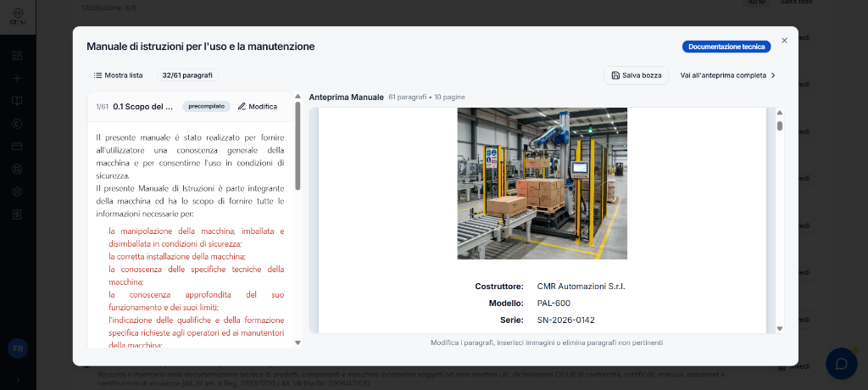Open the dollar receipt icon in sidebar

coord(17,214)
